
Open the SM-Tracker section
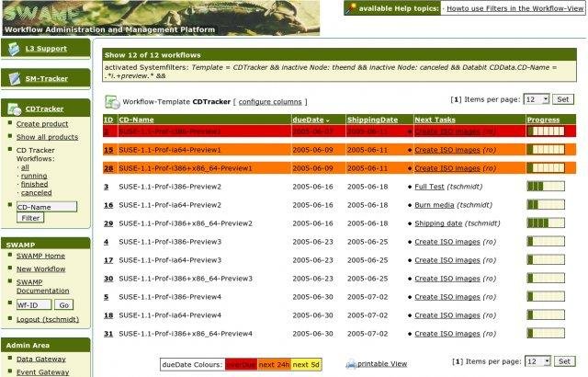point(47,79)
